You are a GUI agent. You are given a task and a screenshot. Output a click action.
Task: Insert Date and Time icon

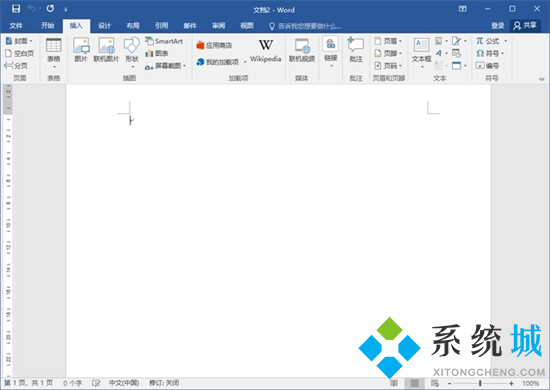(456, 53)
